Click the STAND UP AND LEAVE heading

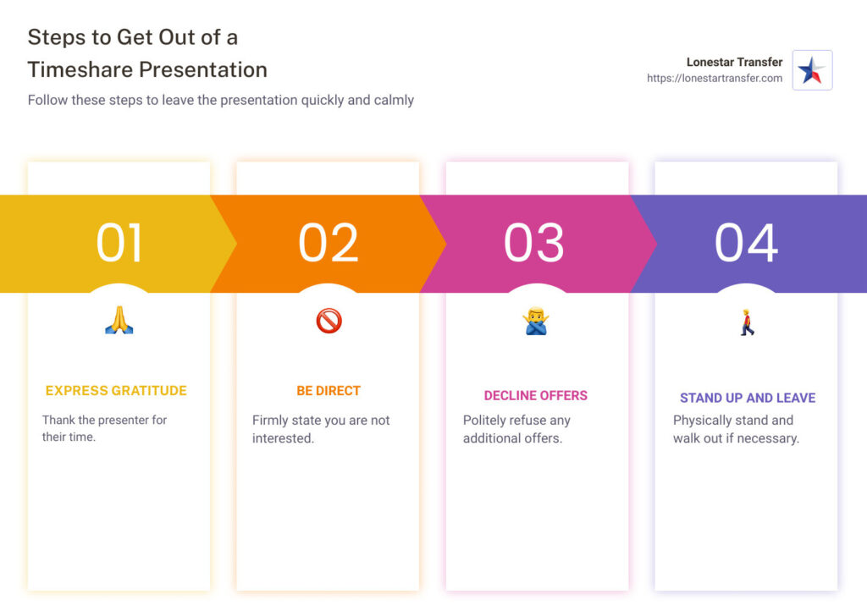click(748, 398)
